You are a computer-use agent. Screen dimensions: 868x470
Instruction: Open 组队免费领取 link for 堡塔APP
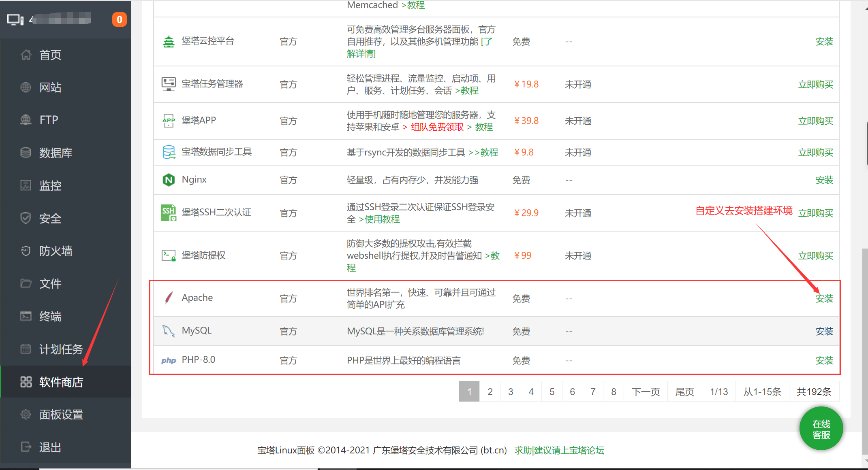[437, 127]
